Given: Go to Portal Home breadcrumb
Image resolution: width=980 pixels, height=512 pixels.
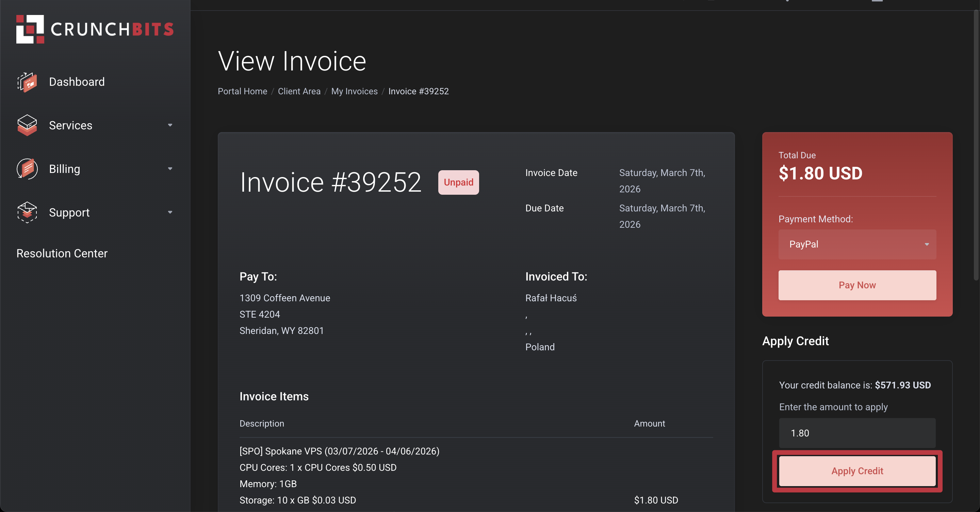Looking at the screenshot, I should click(x=242, y=91).
